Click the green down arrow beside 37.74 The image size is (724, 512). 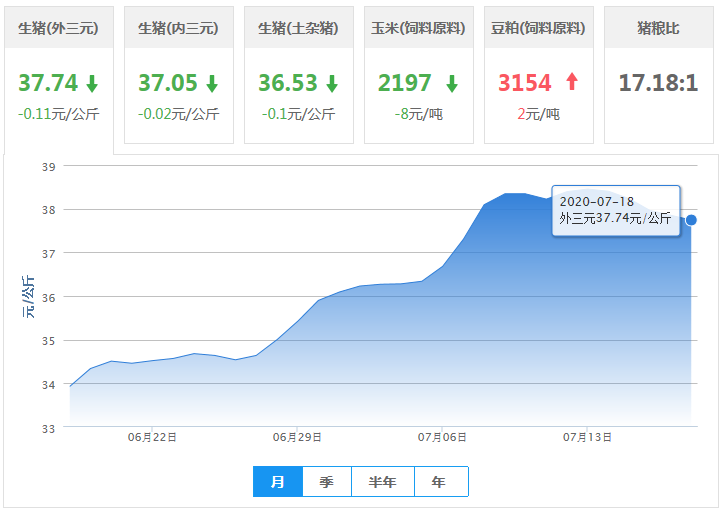pos(92,83)
